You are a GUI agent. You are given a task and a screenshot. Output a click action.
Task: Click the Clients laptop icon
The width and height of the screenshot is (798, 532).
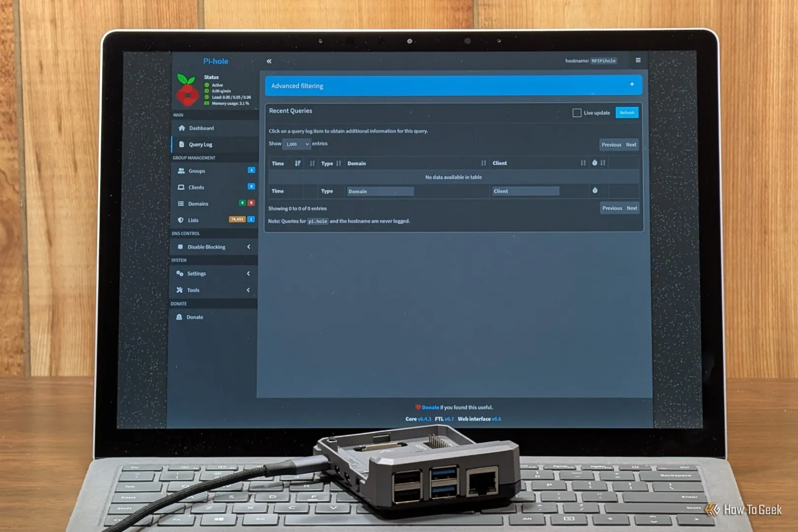pyautogui.click(x=181, y=187)
